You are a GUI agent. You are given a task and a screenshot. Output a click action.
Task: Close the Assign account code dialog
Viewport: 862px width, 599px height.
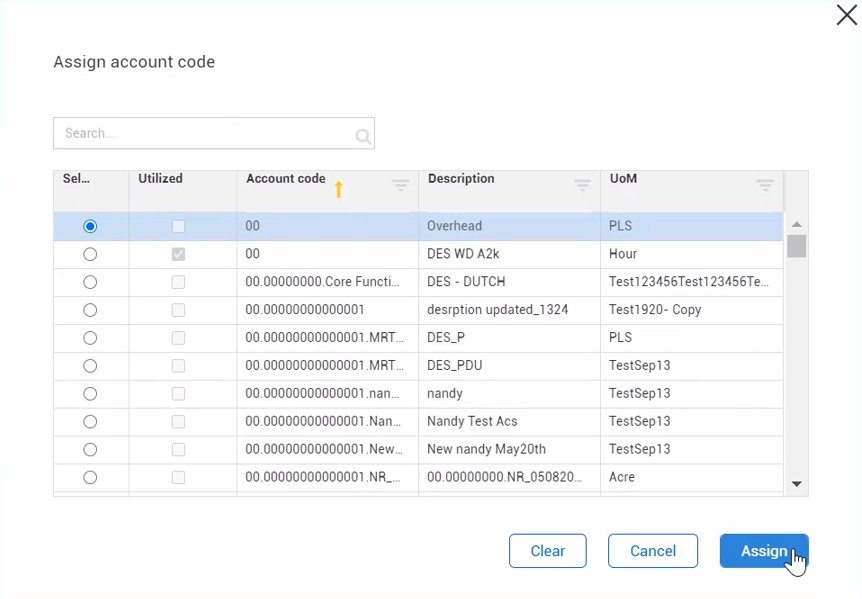coord(847,15)
